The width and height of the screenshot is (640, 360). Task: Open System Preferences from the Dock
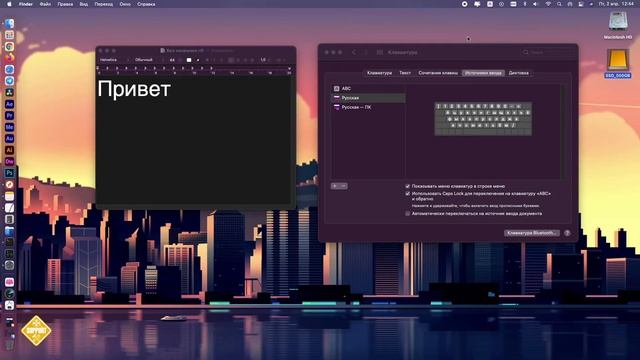click(x=9, y=265)
